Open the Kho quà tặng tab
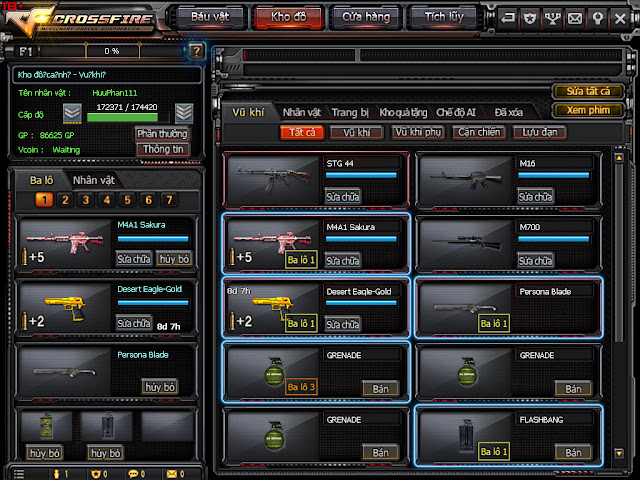Viewport: 640px width, 480px height. click(403, 112)
